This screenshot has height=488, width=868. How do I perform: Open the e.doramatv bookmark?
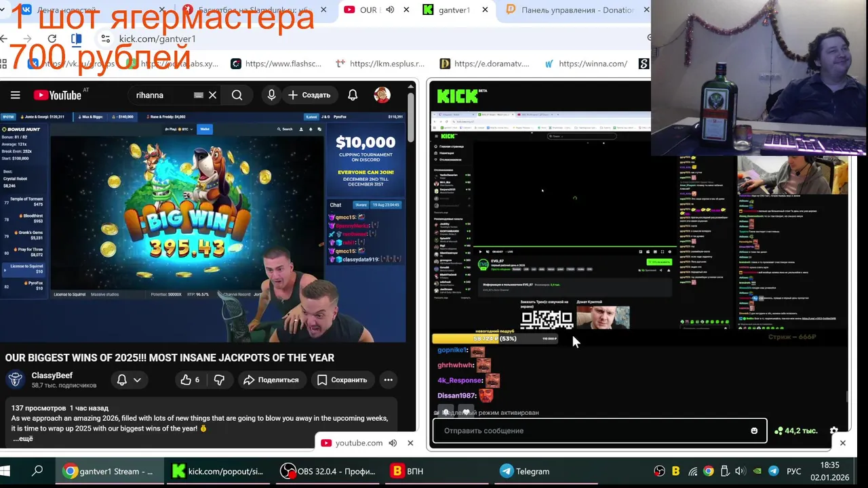484,64
